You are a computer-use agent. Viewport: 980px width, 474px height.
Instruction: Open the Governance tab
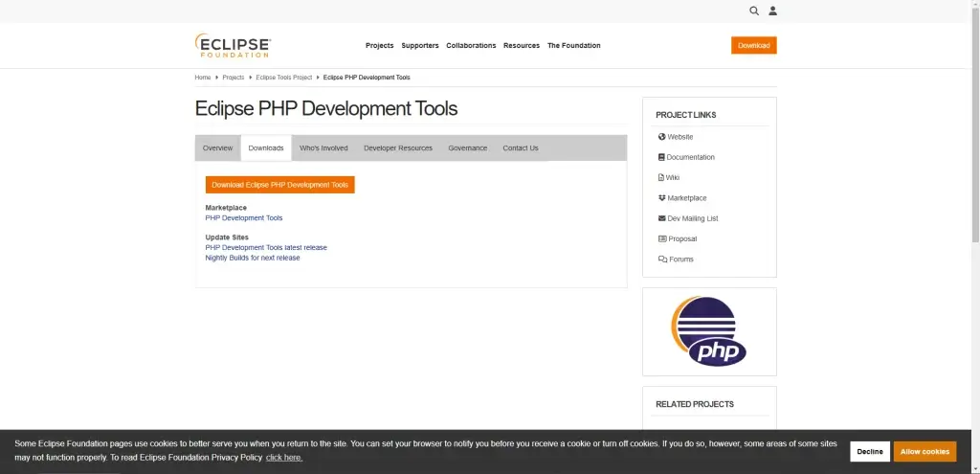tap(467, 148)
